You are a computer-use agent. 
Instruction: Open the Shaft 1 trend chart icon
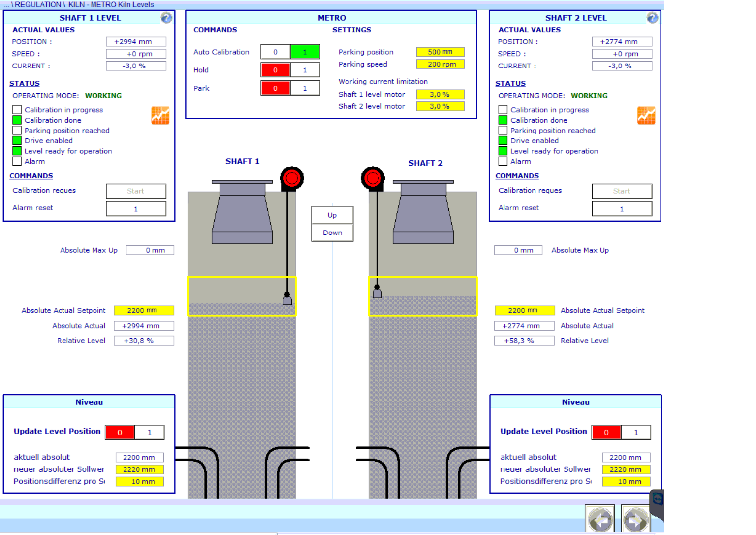[x=160, y=115]
